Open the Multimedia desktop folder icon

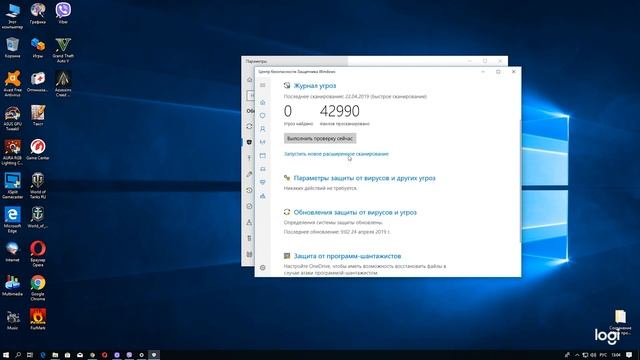coord(12,285)
